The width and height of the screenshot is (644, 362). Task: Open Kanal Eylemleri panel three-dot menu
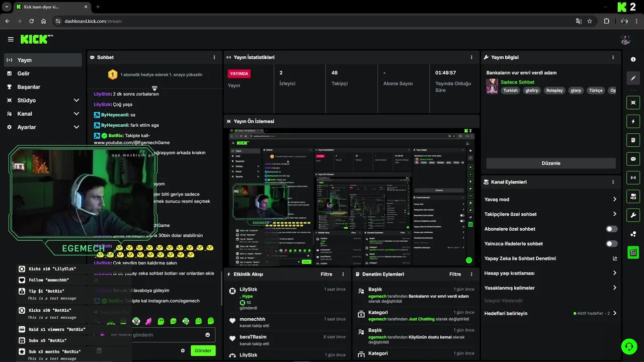[613, 182]
